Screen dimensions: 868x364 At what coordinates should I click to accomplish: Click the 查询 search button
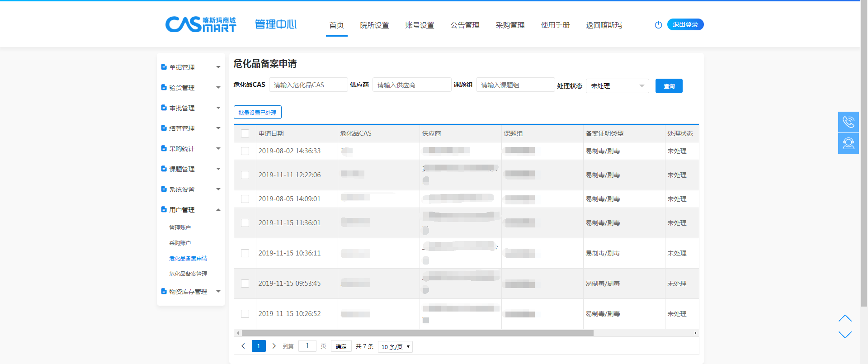(669, 86)
